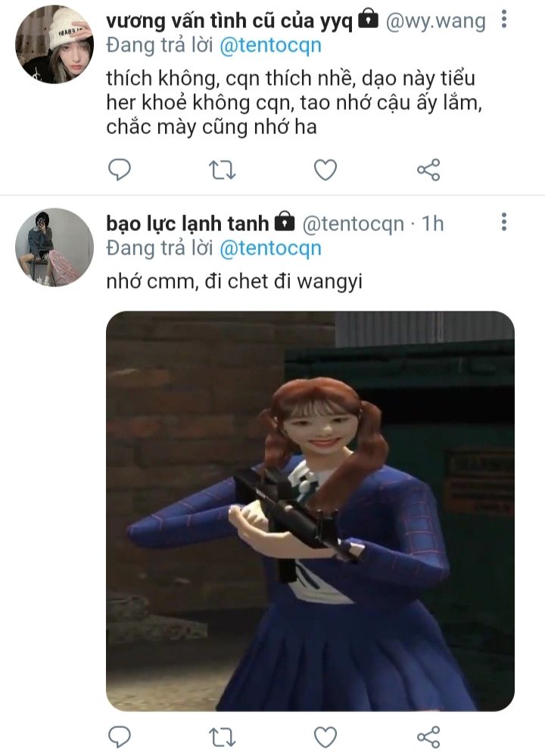Screen dimensions: 545x756
Task: Open display name bạo lực lạnh tanh
Action: [x=188, y=223]
